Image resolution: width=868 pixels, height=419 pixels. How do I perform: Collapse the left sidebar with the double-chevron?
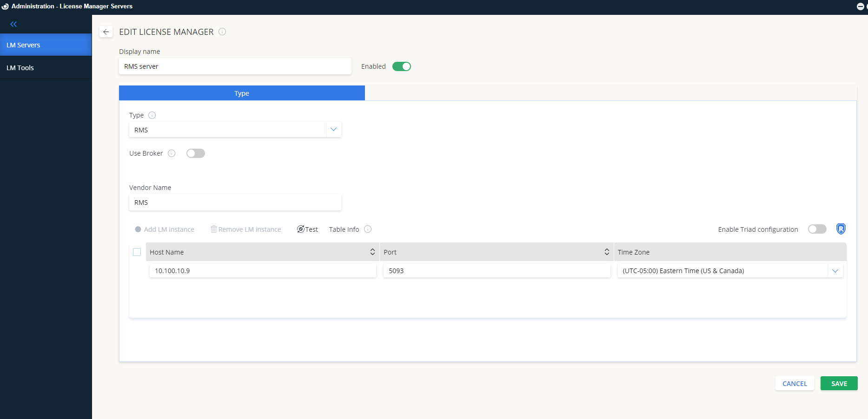(13, 24)
